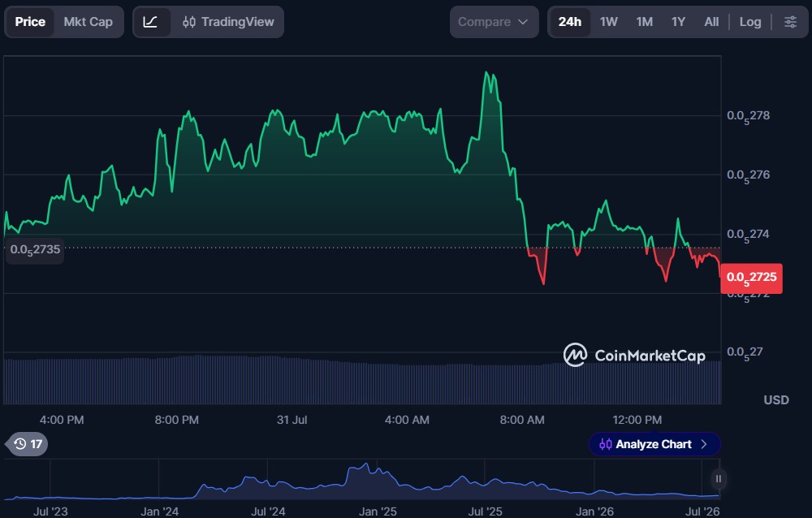The height and width of the screenshot is (518, 812).
Task: Pause the range selector handle
Action: 719,479
